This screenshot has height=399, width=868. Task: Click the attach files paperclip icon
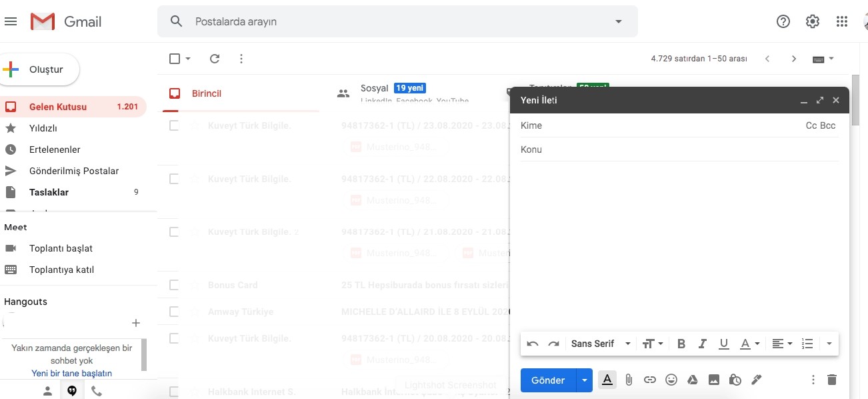coord(628,380)
